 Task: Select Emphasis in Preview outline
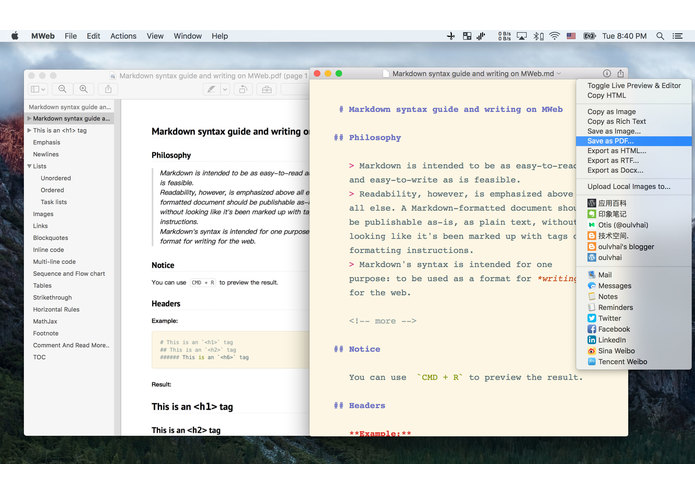[47, 142]
